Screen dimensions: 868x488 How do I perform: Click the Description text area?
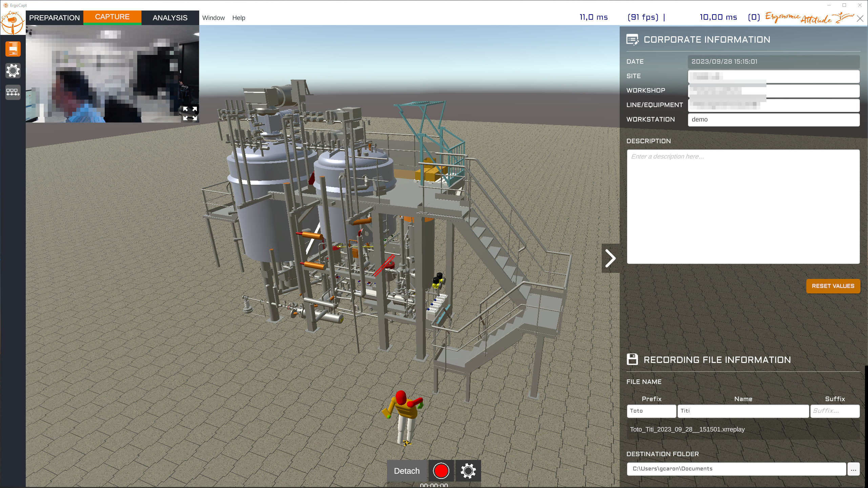(x=743, y=207)
